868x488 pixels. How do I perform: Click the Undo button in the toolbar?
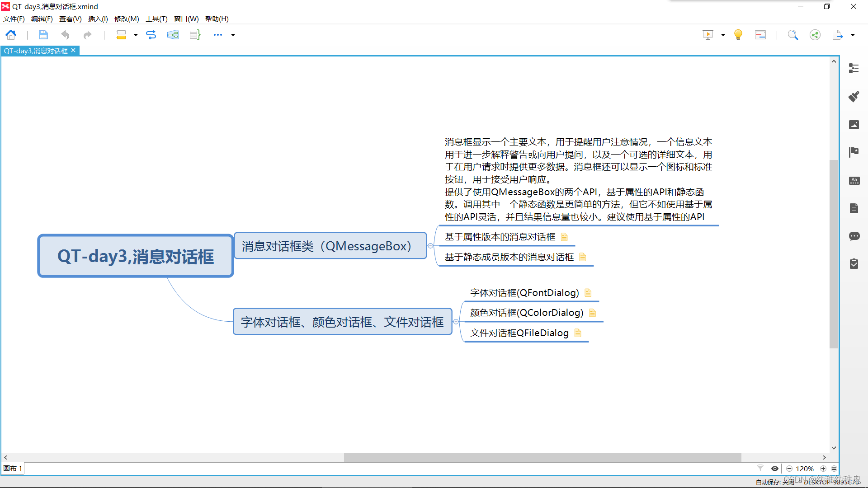(65, 34)
